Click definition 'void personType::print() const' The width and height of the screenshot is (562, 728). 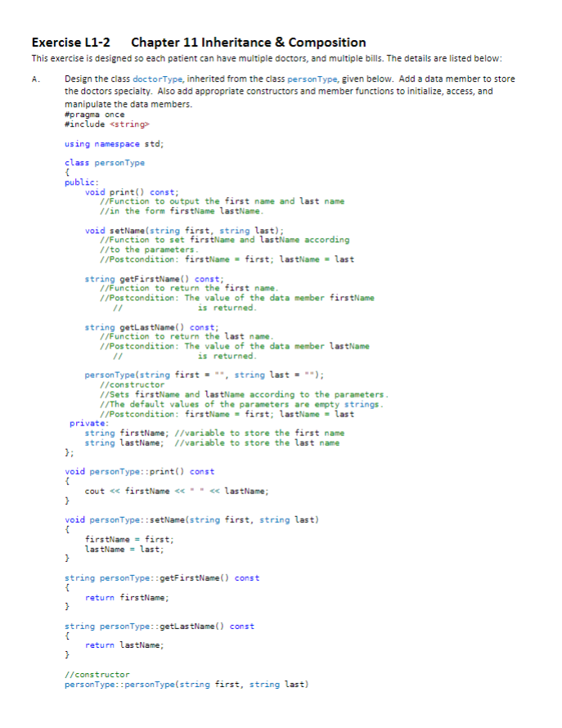(x=139, y=472)
